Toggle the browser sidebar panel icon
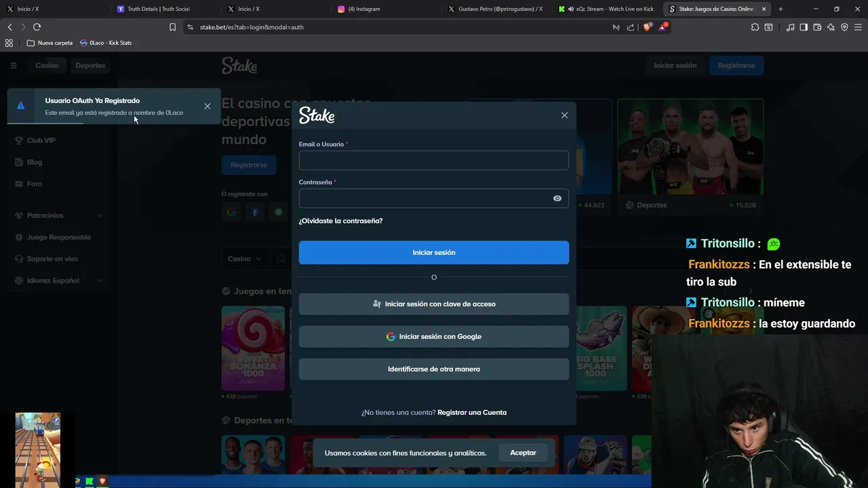Viewport: 868px width, 488px height. pyautogui.click(x=804, y=27)
